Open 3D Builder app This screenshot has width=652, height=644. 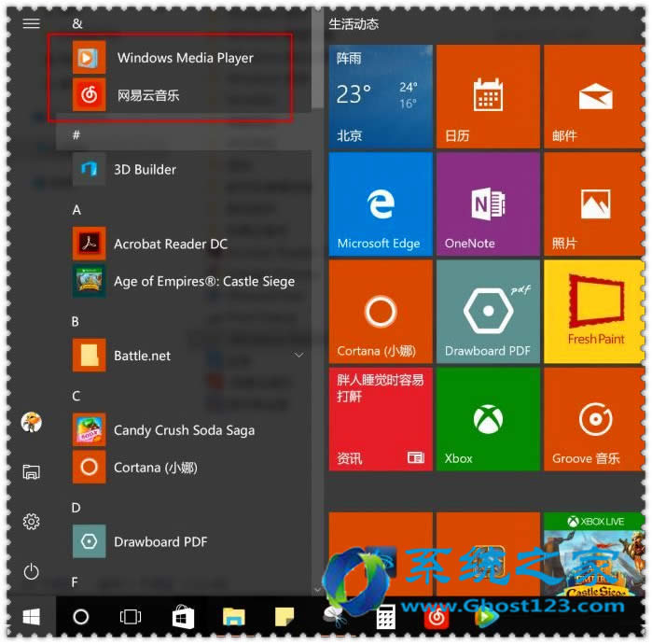pos(145,169)
